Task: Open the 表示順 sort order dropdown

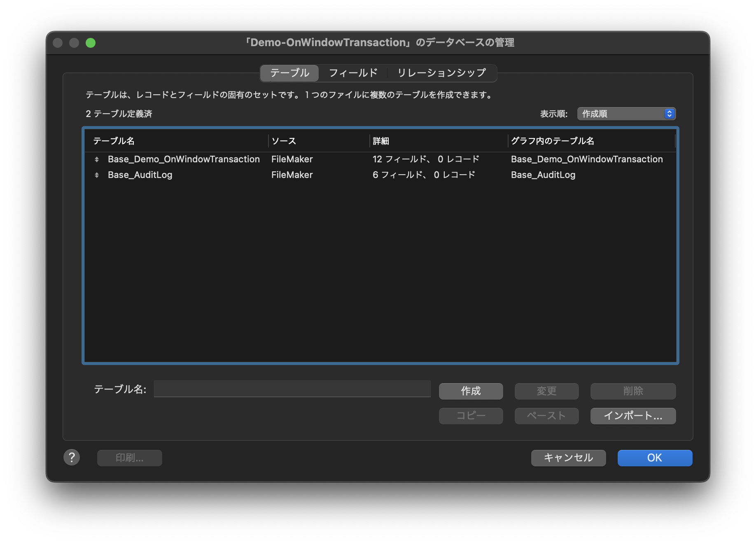Action: [626, 114]
